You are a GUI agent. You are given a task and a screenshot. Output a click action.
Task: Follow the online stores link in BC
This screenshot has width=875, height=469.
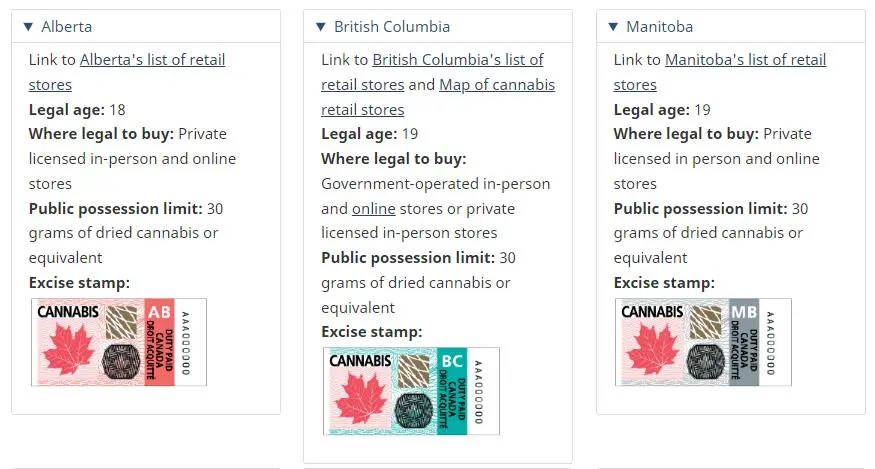374,209
